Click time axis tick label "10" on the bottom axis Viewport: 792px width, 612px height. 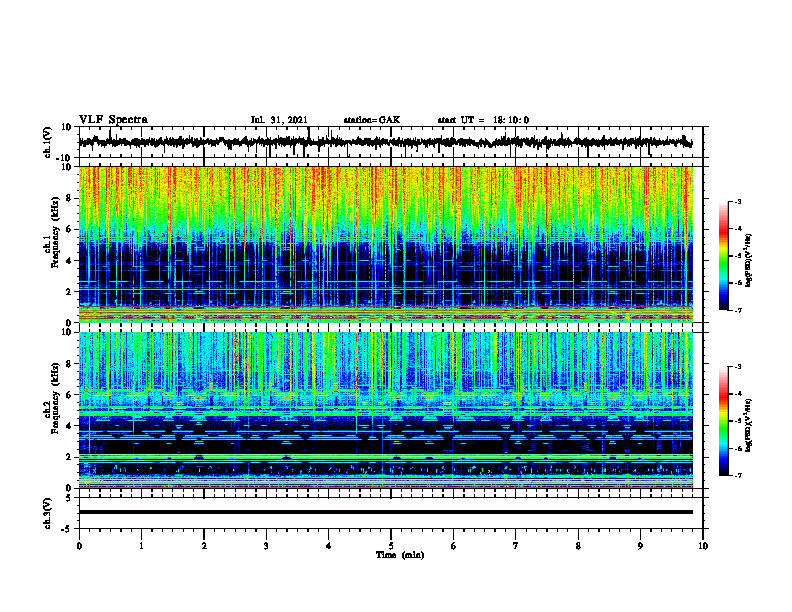(703, 546)
